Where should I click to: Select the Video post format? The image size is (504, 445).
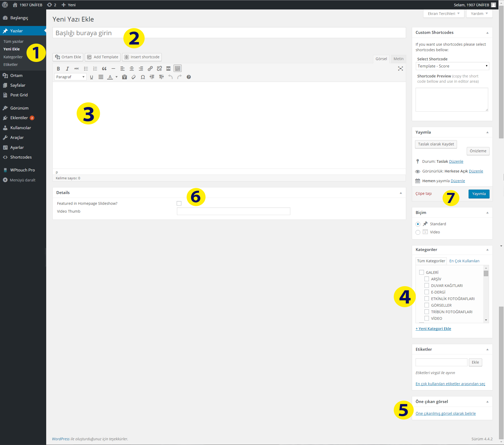click(x=418, y=232)
